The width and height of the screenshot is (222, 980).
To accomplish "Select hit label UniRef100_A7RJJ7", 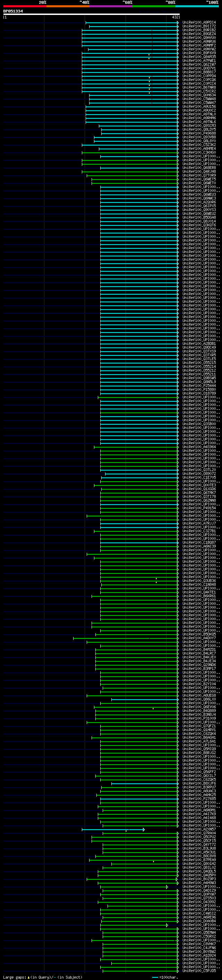I will click(199, 524).
